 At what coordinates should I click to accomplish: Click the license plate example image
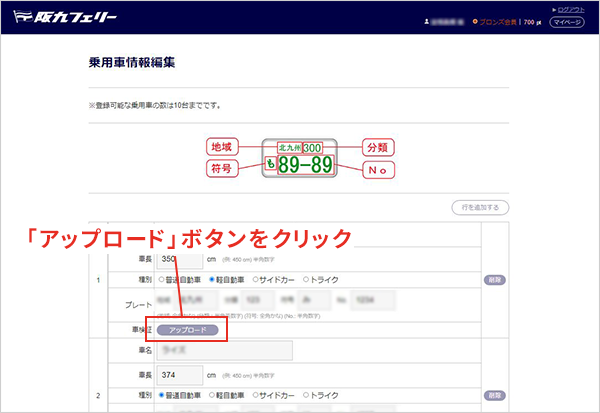pos(299,158)
